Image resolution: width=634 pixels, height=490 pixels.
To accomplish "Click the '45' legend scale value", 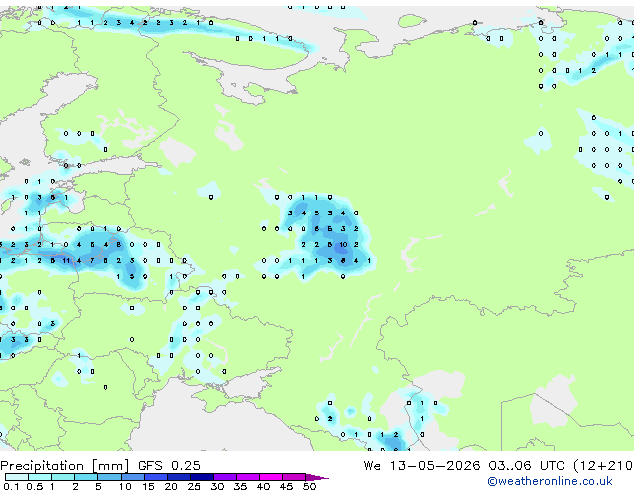I will click(287, 486).
